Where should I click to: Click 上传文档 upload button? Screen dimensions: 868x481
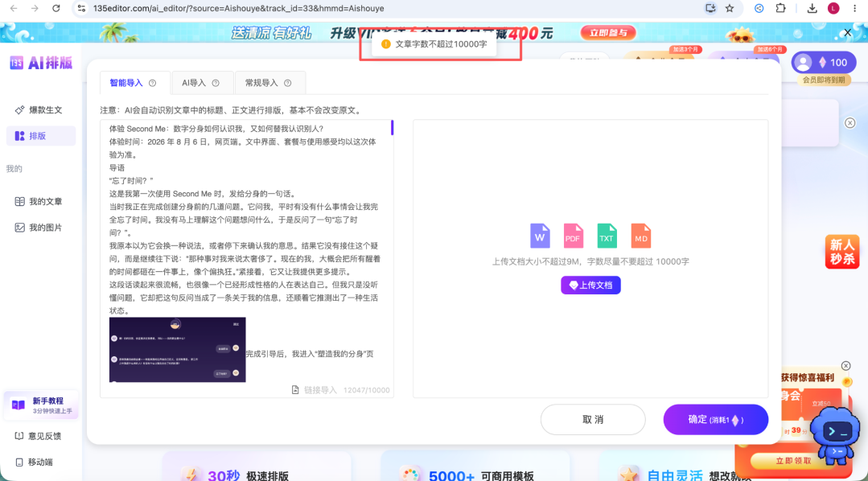(x=590, y=285)
